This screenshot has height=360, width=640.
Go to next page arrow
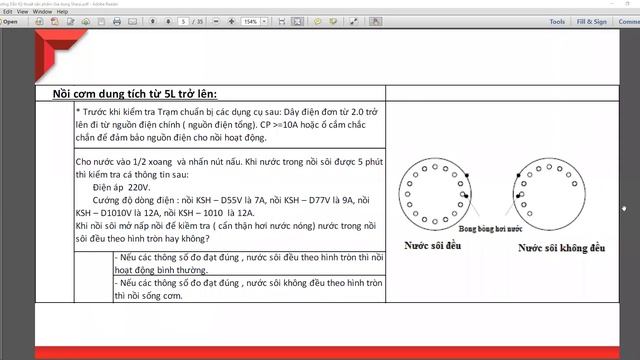(x=168, y=21)
